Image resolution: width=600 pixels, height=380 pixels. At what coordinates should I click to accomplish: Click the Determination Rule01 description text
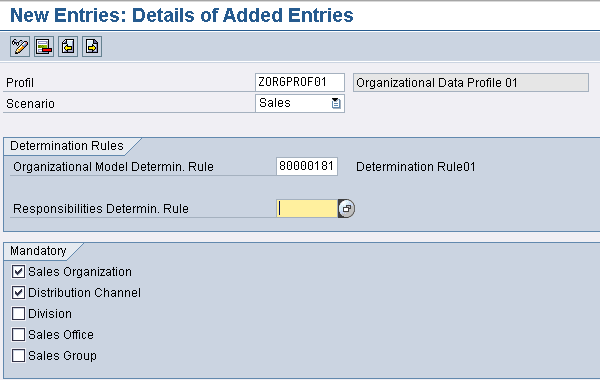click(x=416, y=167)
